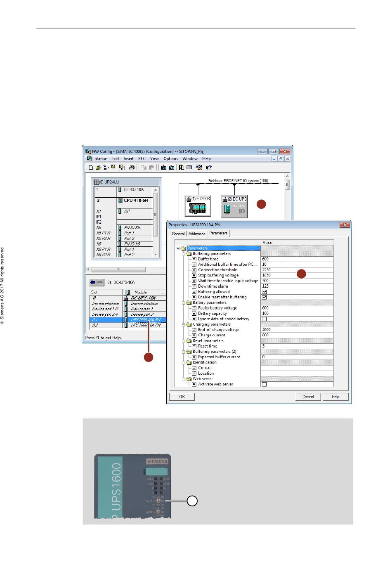Viewport: 392px width, 572px height.
Task: Select the DC-UPS device on PROFINET bus
Action: point(234,206)
